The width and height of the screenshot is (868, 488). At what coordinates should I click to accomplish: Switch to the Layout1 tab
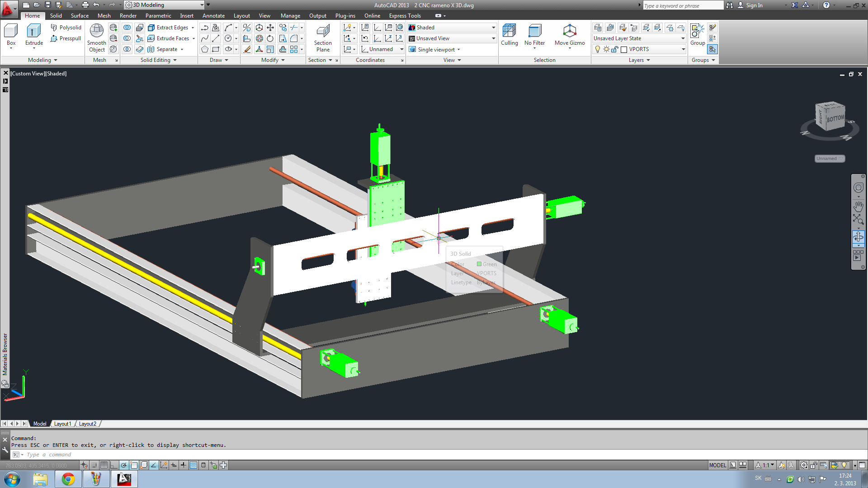click(x=62, y=424)
